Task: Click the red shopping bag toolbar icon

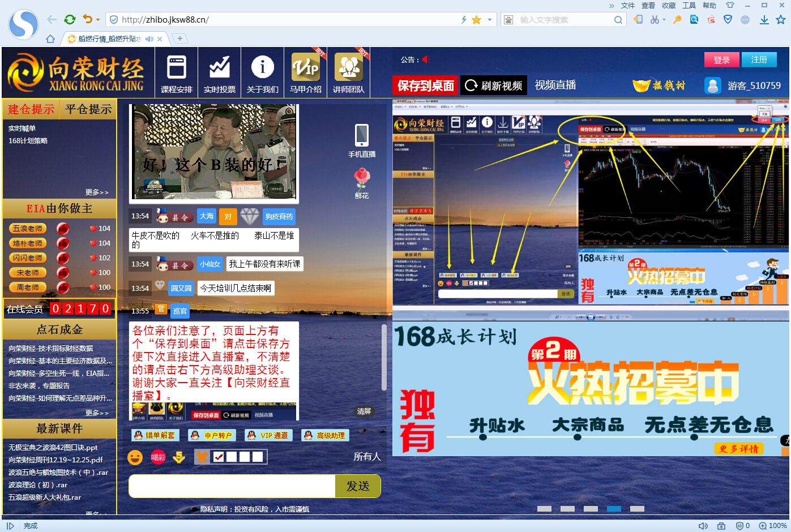Action: click(x=711, y=20)
